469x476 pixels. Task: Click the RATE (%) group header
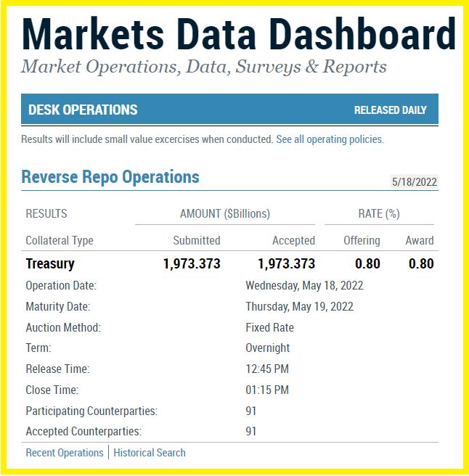(x=378, y=214)
